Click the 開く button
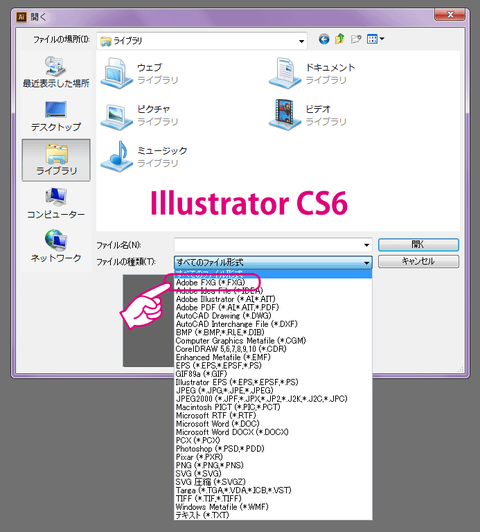Image resolution: width=480 pixels, height=532 pixels. pyautogui.click(x=418, y=245)
